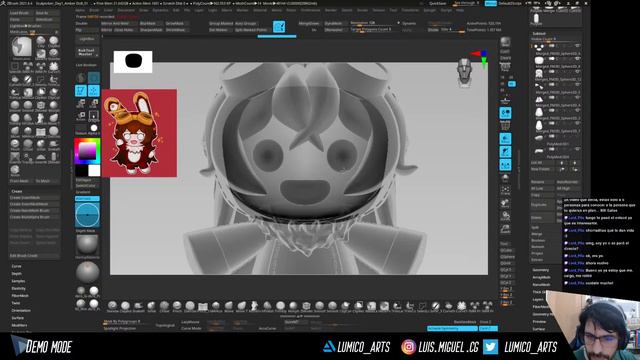Expand the Curve section in Brush palette
This screenshot has width=640, height=360.
tap(16, 266)
